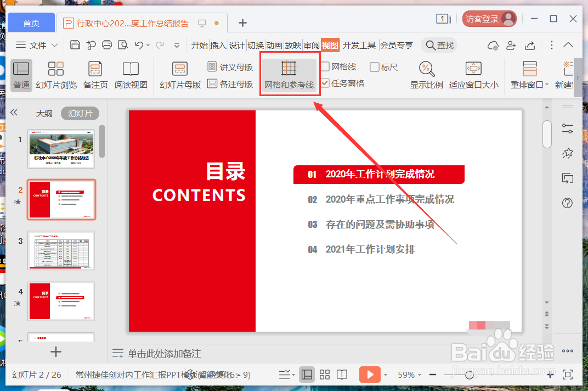
Task: Enable 标尺 ruler checkbox
Action: pos(374,67)
